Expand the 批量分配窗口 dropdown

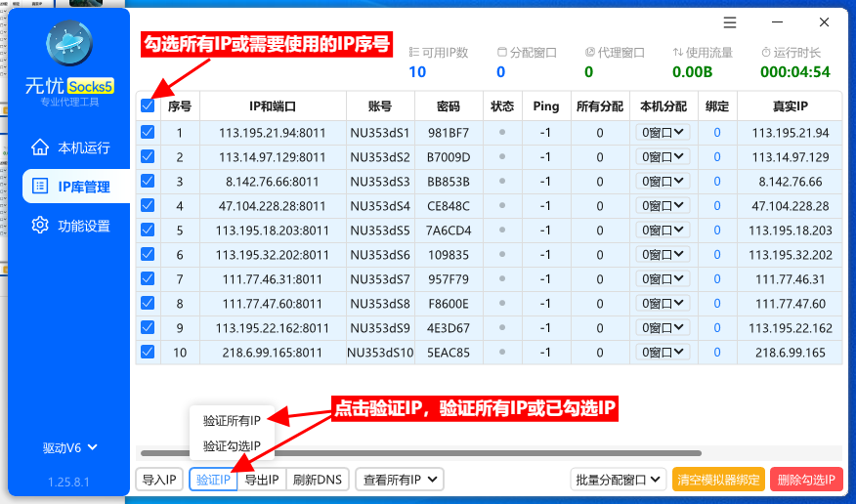[x=617, y=480]
